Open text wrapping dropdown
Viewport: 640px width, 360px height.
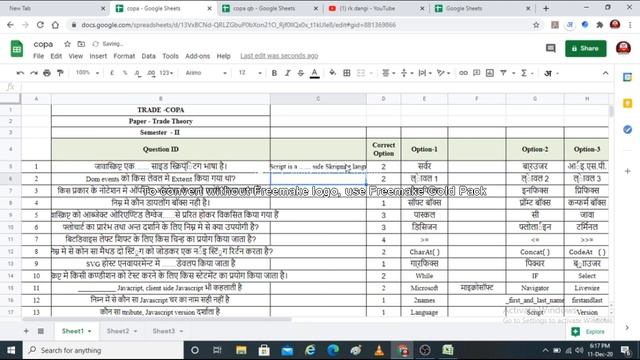(x=425, y=73)
